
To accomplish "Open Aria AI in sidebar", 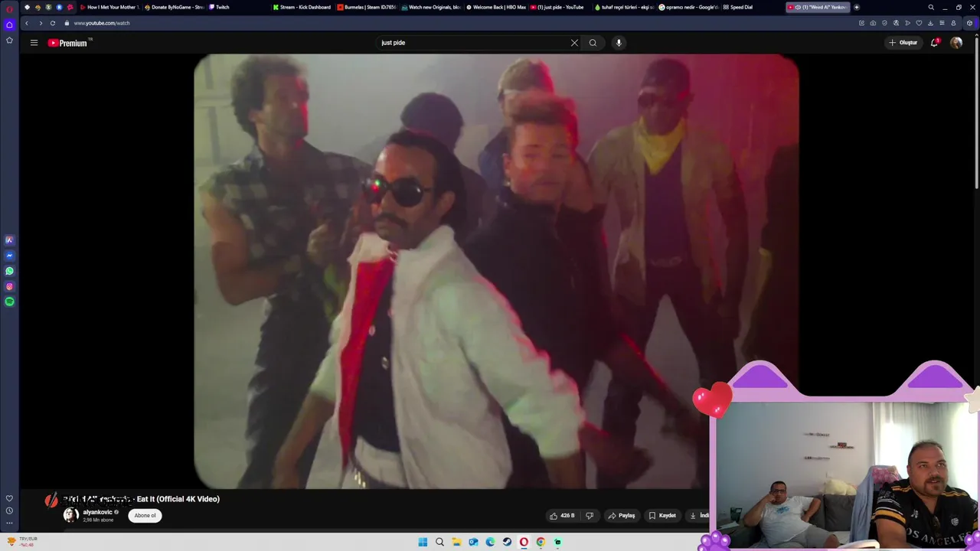I will [x=9, y=240].
